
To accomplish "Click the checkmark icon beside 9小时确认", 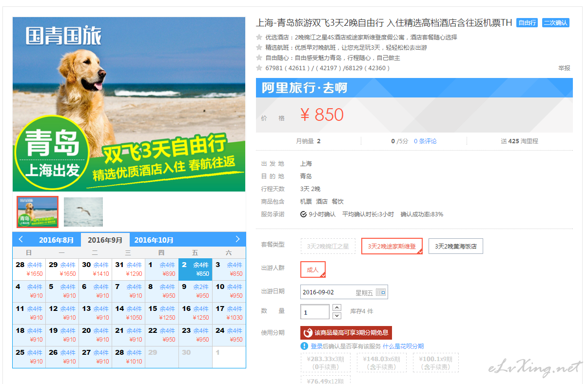I will 303,214.
